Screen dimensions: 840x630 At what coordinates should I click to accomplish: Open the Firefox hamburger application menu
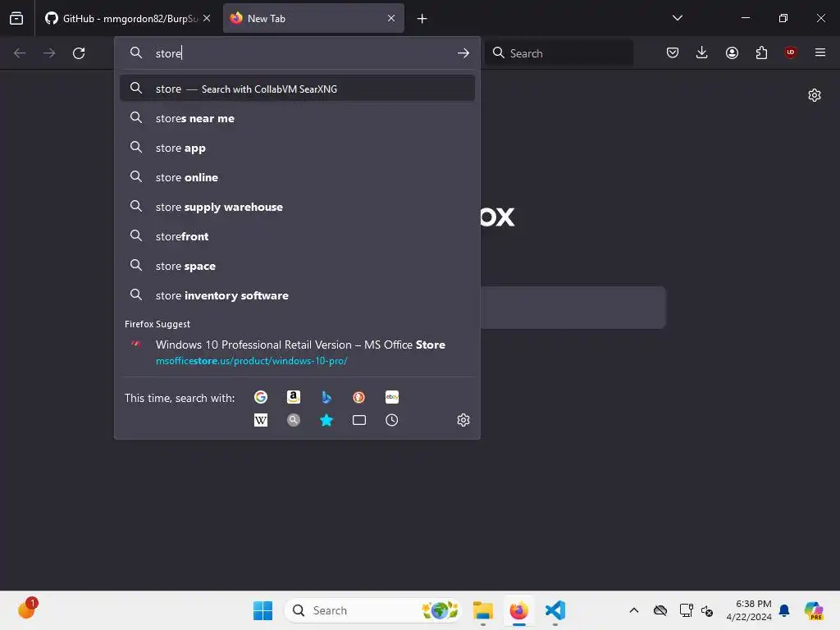pyautogui.click(x=819, y=52)
